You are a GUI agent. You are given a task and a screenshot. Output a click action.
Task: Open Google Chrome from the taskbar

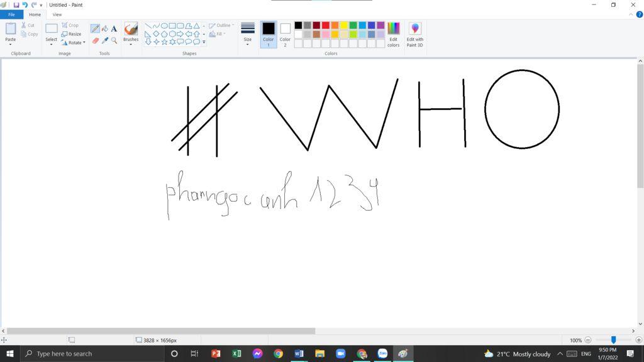click(x=278, y=353)
